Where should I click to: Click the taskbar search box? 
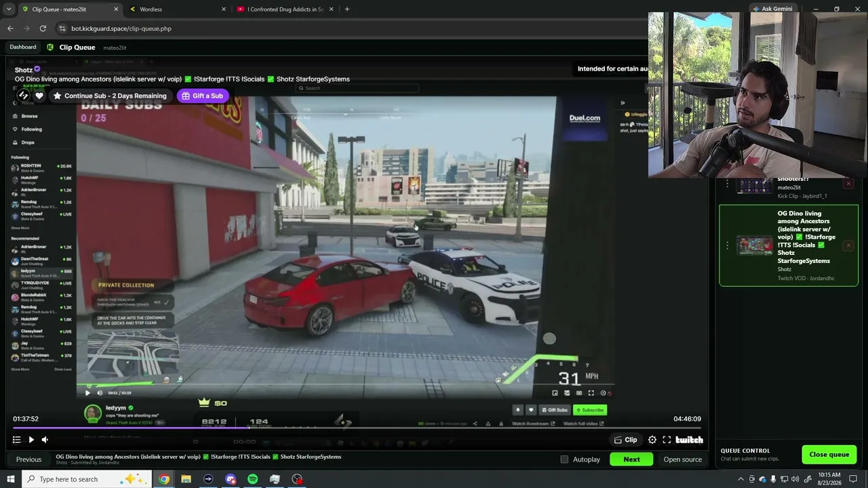87,479
